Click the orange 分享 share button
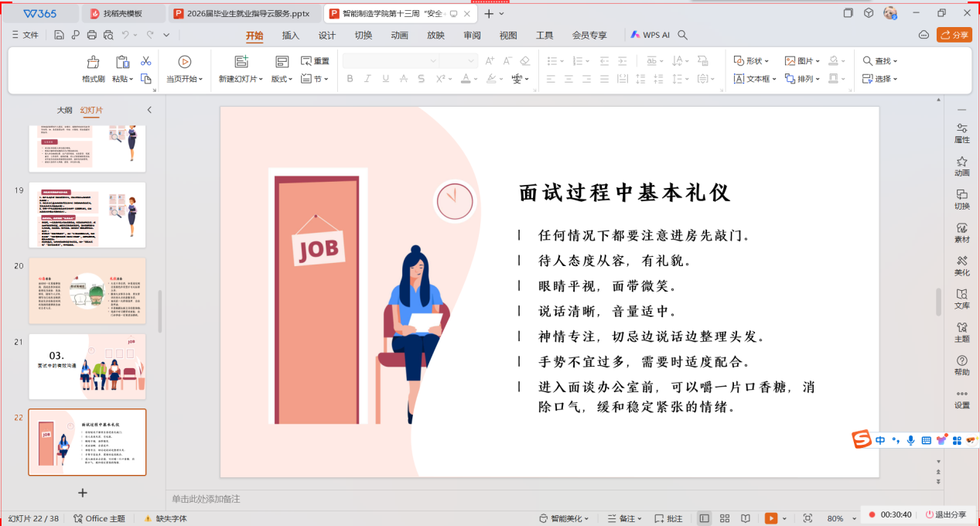This screenshot has width=980, height=526. pyautogui.click(x=954, y=35)
